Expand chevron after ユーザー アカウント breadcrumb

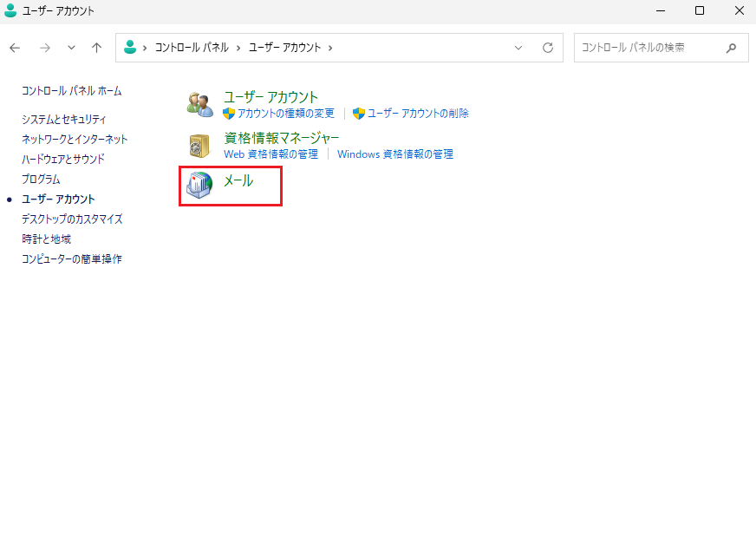(x=330, y=48)
